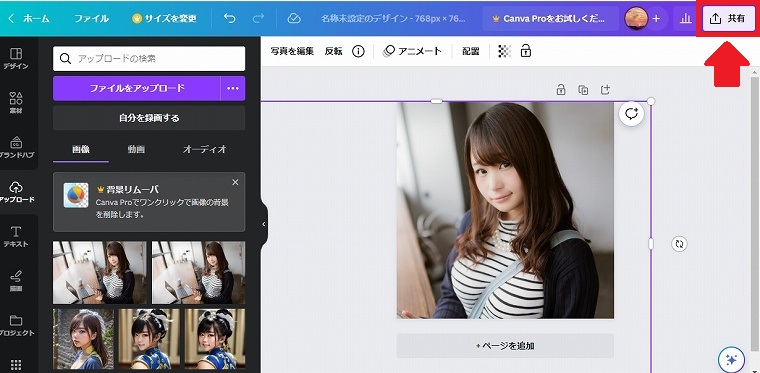Click the アップロードの検索 search field
Viewport: 760px width, 373px height.
149,59
